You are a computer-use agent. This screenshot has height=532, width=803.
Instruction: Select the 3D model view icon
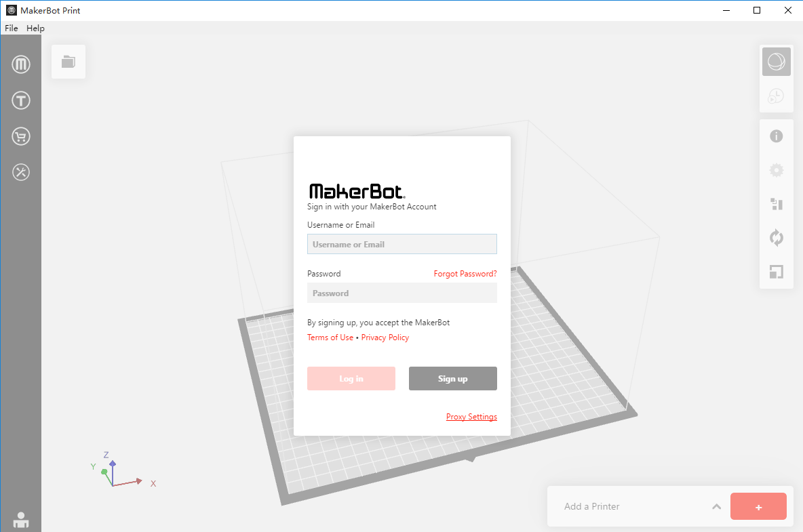(776, 61)
